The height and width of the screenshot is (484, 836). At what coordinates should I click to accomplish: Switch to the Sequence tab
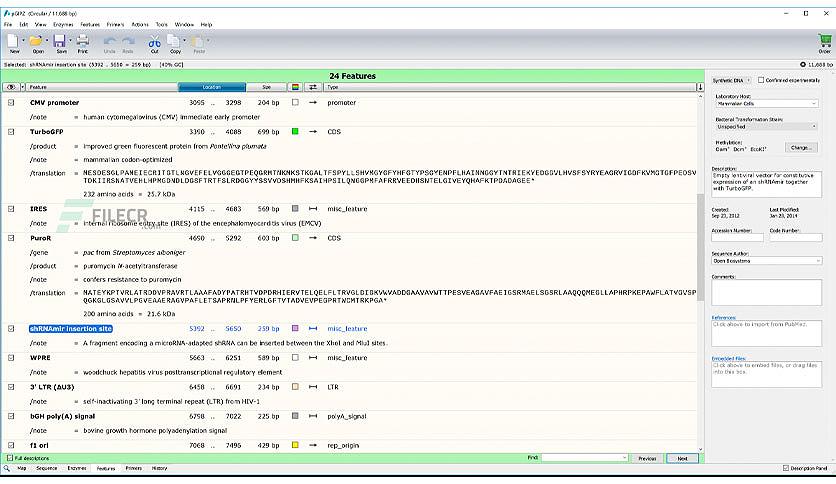coord(46,468)
